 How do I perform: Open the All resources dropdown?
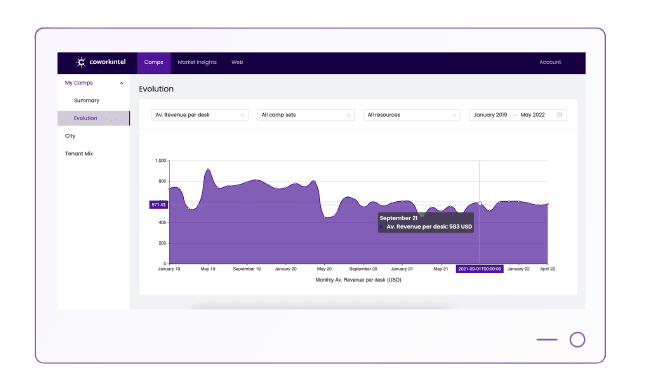411,115
